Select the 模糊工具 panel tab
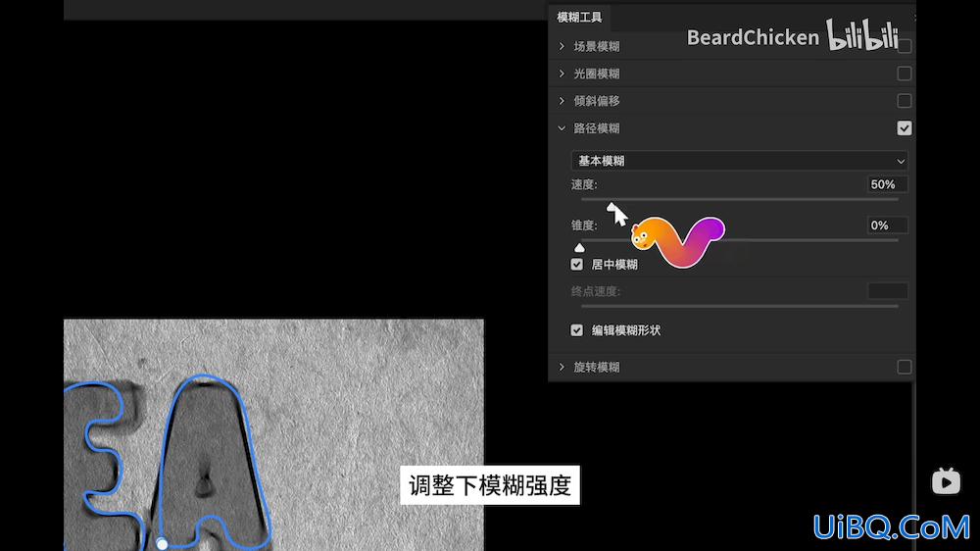 point(579,18)
